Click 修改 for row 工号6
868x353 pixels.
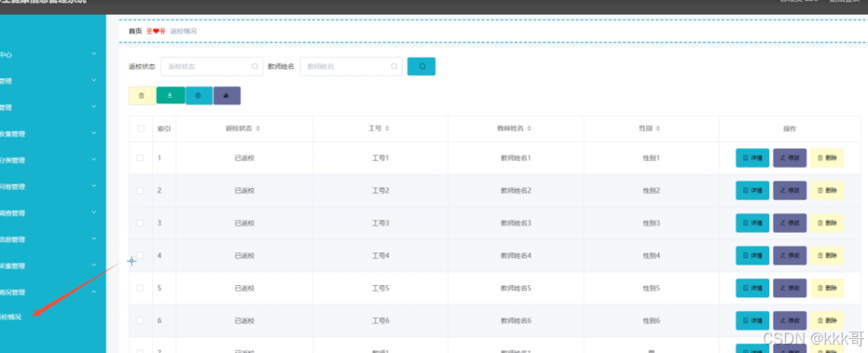coord(790,321)
